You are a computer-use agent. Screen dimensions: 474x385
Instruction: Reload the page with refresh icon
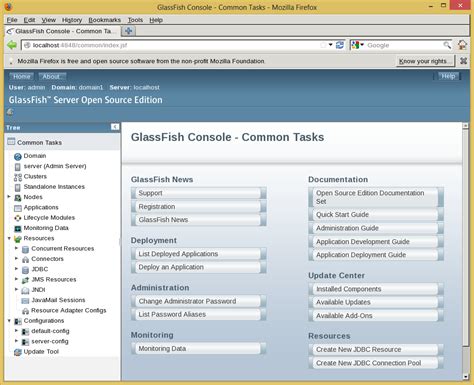pyautogui.click(x=340, y=45)
